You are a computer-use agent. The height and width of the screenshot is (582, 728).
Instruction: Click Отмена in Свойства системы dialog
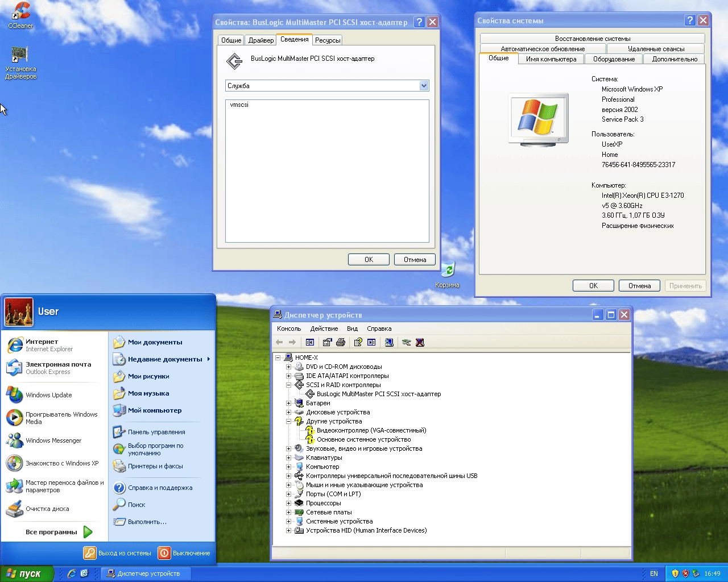click(639, 286)
